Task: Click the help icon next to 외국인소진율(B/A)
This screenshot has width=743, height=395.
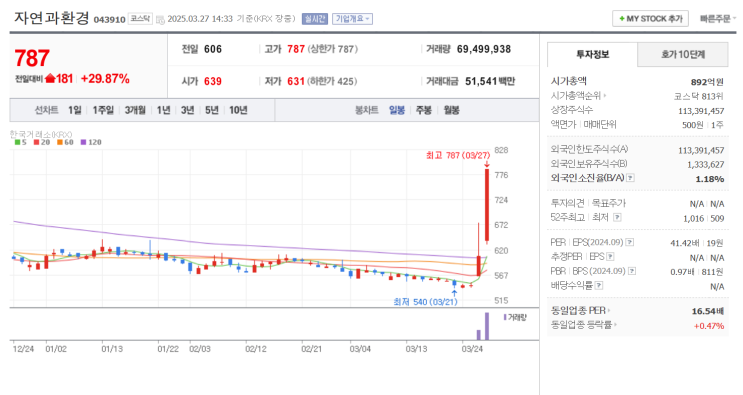Action: coord(630,178)
